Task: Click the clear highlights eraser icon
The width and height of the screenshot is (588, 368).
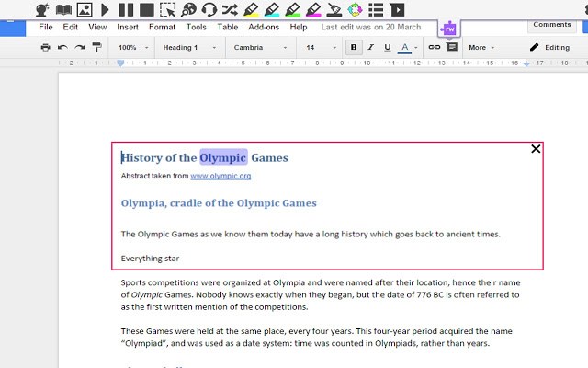Action: coord(334,10)
